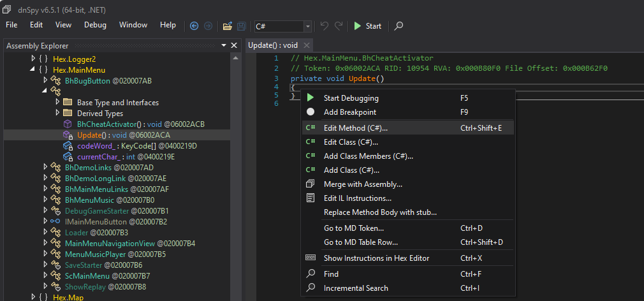Open Assembly Explorer panel options arrow
This screenshot has height=301, width=644.
click(224, 46)
